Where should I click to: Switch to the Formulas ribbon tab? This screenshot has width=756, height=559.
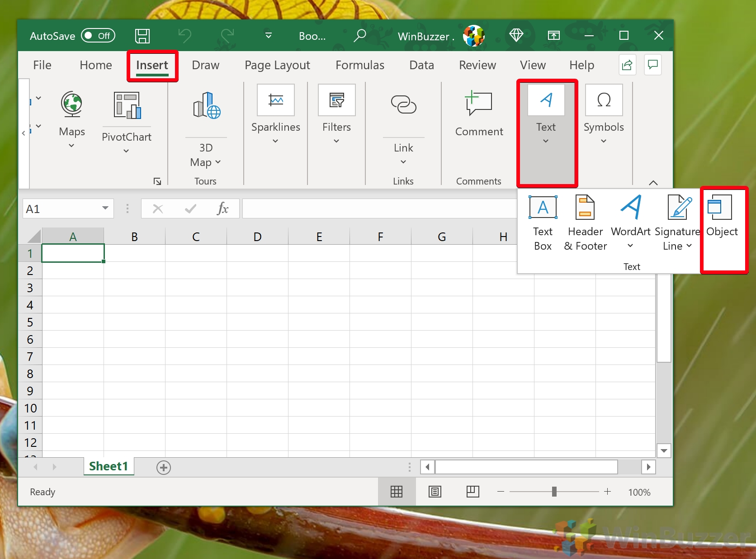pos(359,65)
